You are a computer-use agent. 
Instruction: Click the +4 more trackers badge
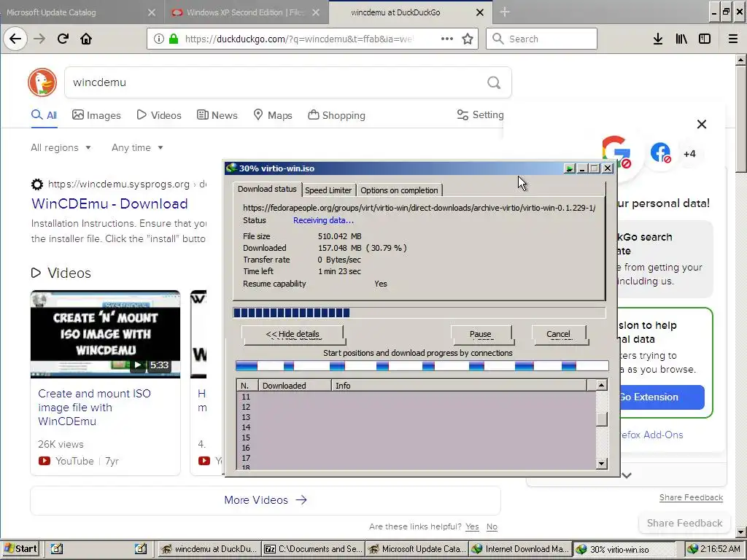click(x=689, y=154)
